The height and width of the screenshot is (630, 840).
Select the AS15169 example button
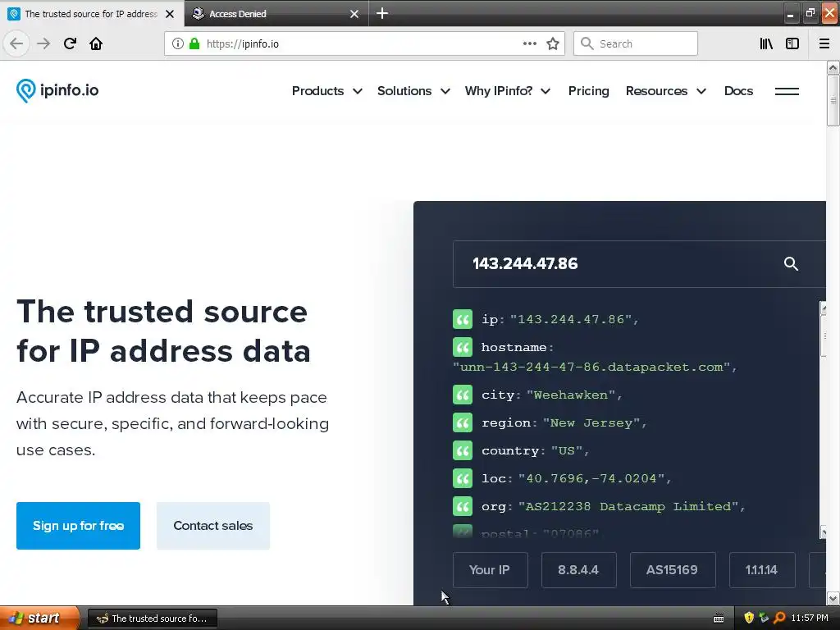point(673,570)
